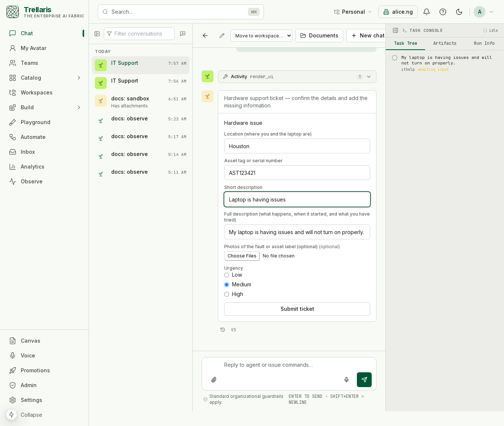Toggle dark mode moon icon
504x426 pixels.
459,12
